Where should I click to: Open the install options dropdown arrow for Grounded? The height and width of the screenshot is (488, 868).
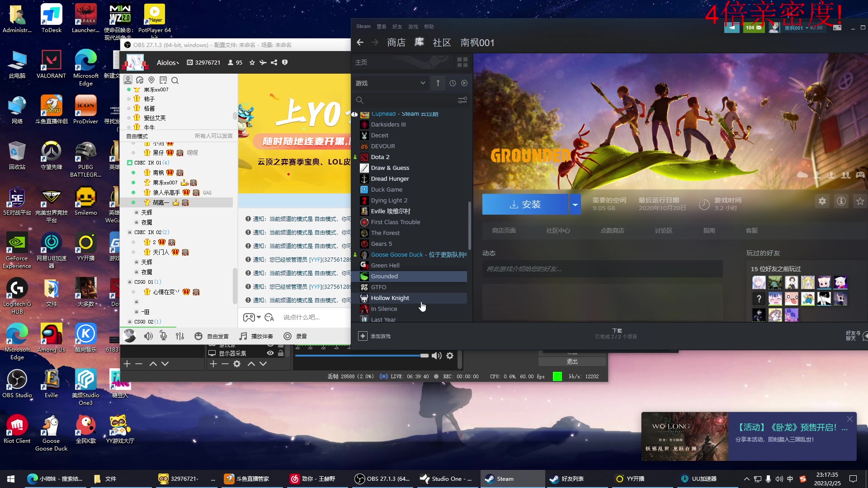pos(575,204)
